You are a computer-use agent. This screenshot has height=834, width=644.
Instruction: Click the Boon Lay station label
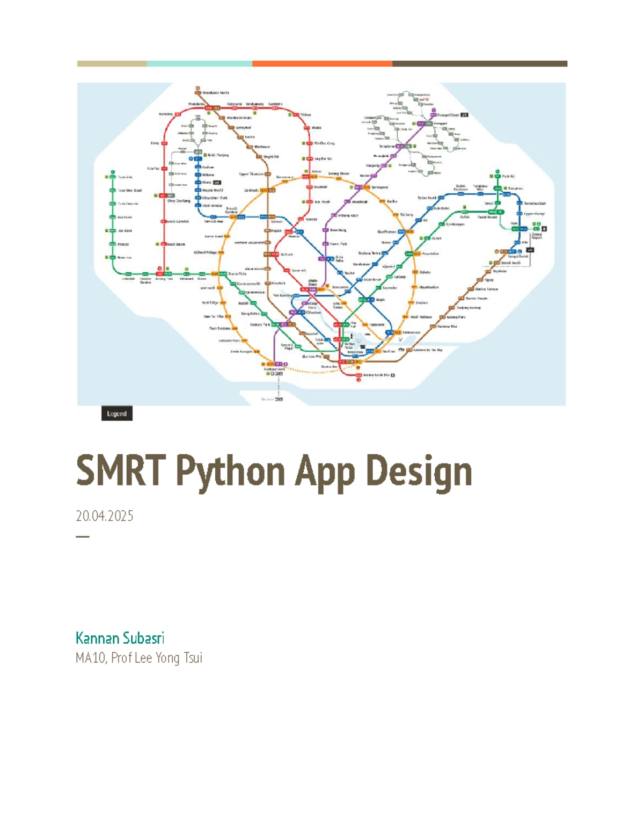pyautogui.click(x=125, y=257)
